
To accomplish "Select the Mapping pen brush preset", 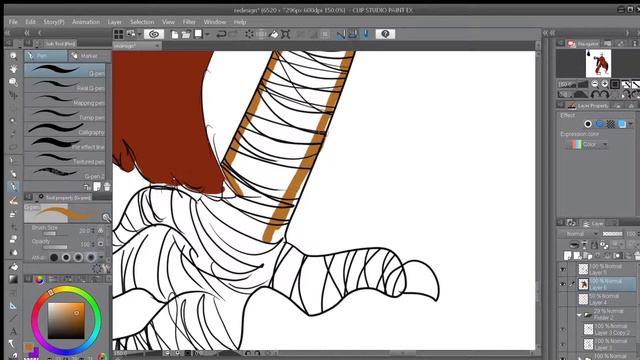I will (64, 100).
